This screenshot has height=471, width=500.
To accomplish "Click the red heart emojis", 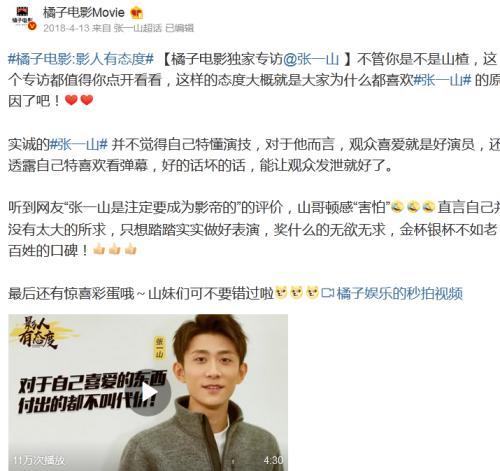I will pos(79,100).
